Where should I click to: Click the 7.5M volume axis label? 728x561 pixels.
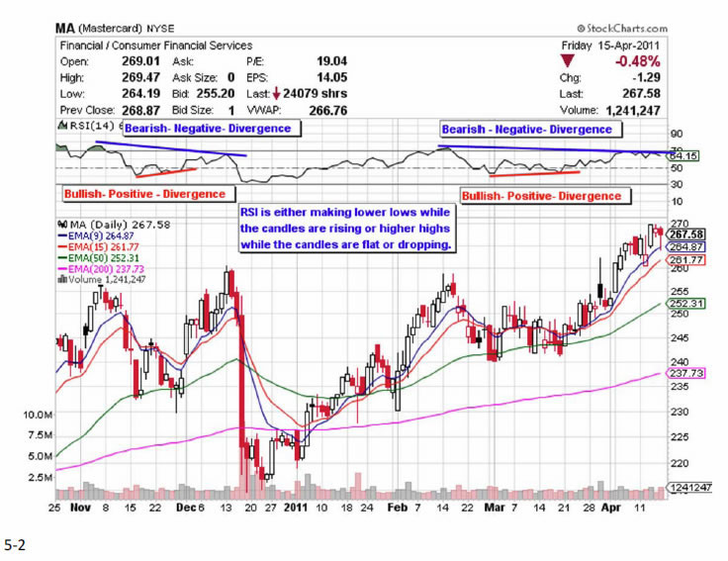[40, 435]
